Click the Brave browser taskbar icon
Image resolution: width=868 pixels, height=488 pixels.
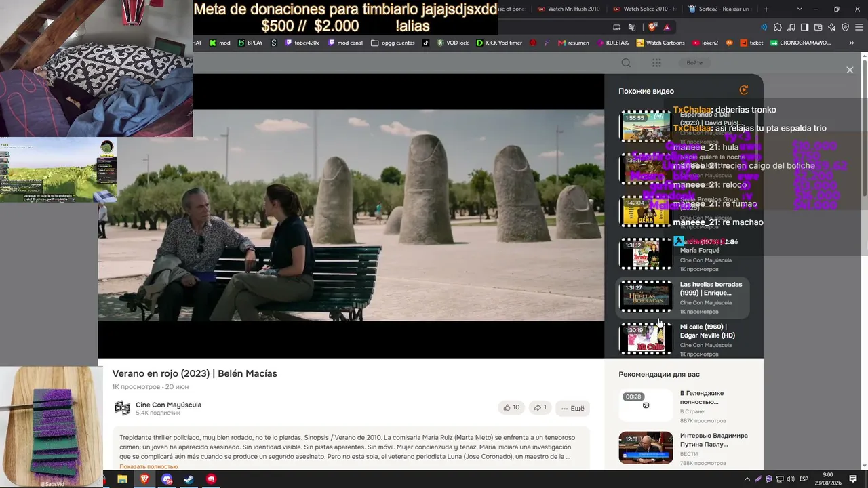[144, 479]
